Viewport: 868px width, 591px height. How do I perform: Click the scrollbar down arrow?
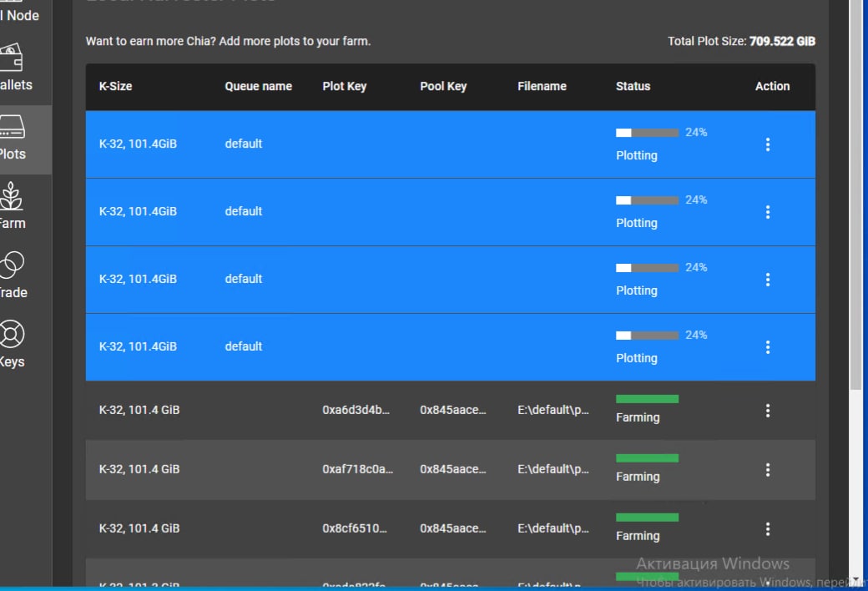pos(855,580)
